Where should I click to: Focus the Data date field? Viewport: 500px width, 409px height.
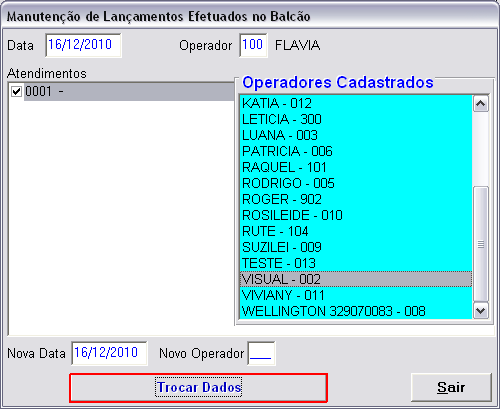point(83,45)
